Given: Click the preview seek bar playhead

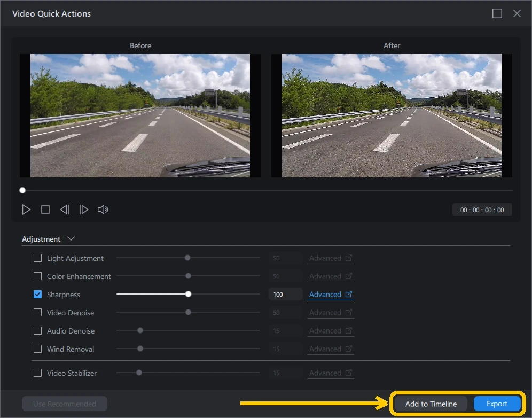Looking at the screenshot, I should [22, 190].
